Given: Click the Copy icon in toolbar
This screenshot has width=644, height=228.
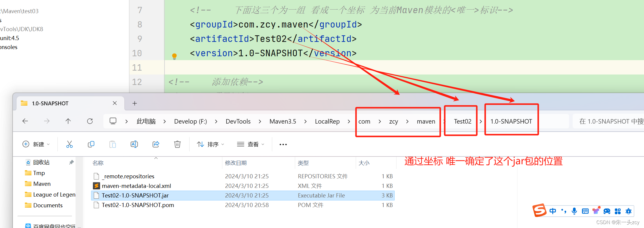Looking at the screenshot, I should tap(91, 144).
